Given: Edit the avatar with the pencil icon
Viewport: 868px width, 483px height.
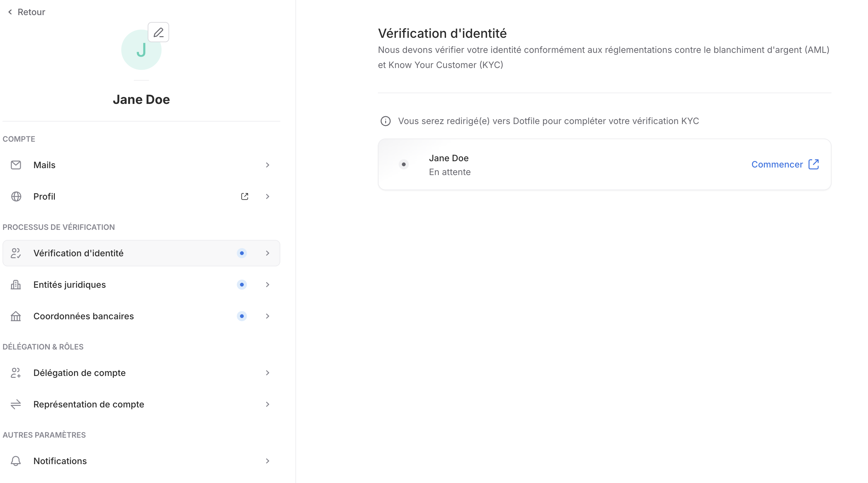Looking at the screenshot, I should [x=158, y=32].
